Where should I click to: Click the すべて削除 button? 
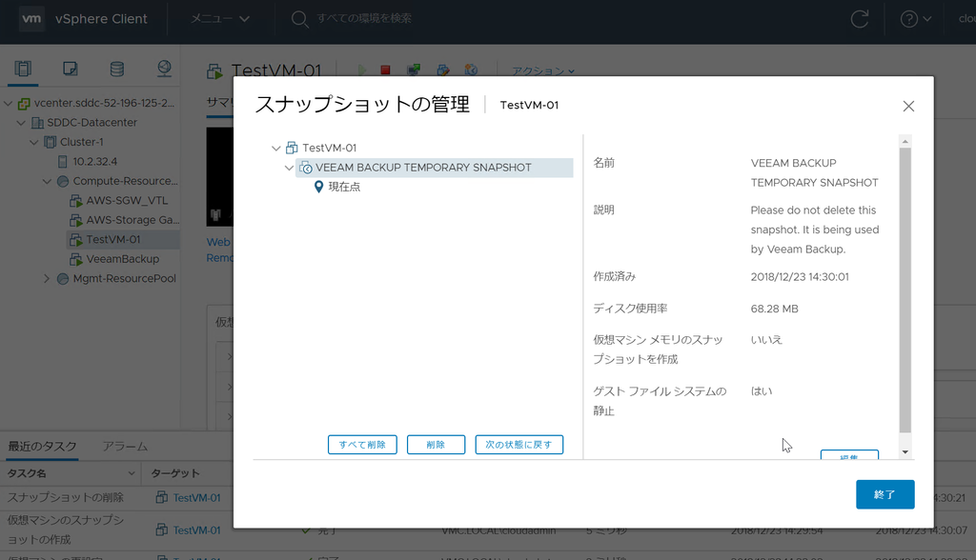point(362,444)
